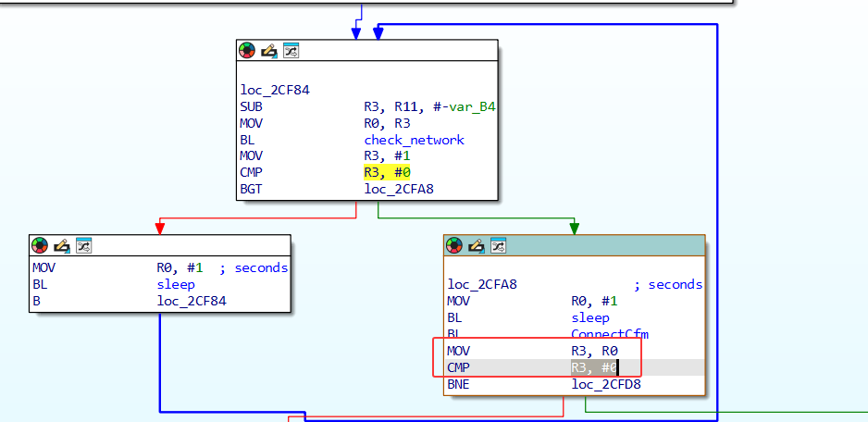The image size is (868, 422).
Task: Select var_B4 variable in SUB instruction
Action: 473,106
